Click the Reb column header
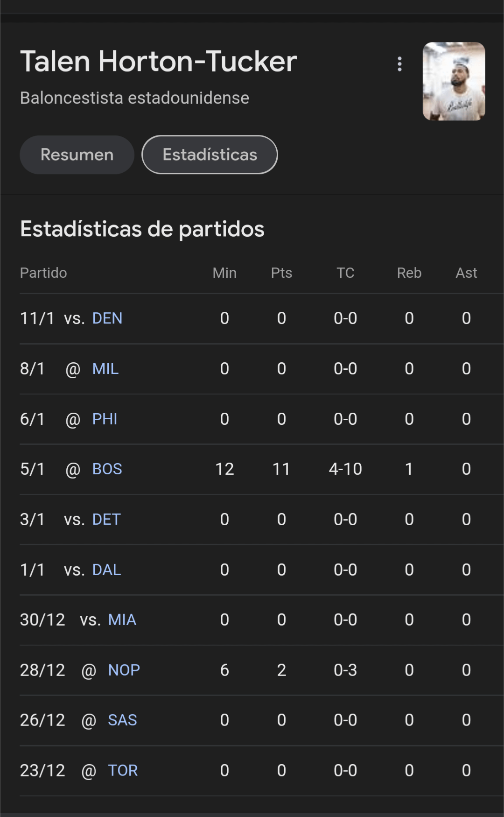 tap(409, 273)
